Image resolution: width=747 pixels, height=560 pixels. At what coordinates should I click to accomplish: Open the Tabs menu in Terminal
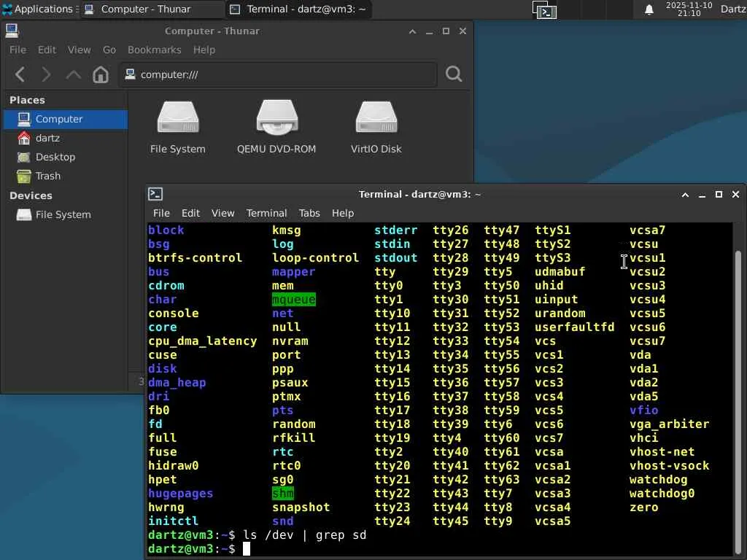(309, 213)
